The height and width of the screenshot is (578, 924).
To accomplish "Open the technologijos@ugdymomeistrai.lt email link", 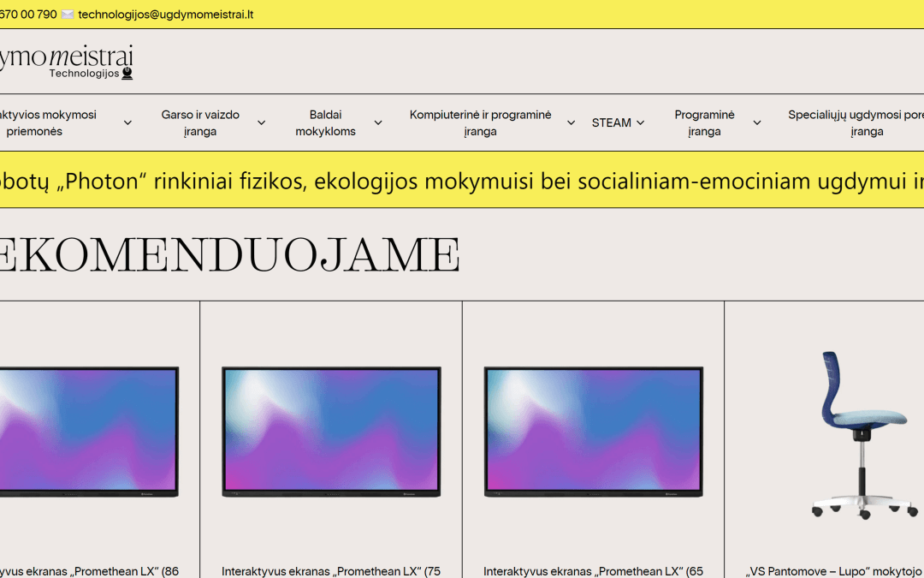I will point(166,15).
